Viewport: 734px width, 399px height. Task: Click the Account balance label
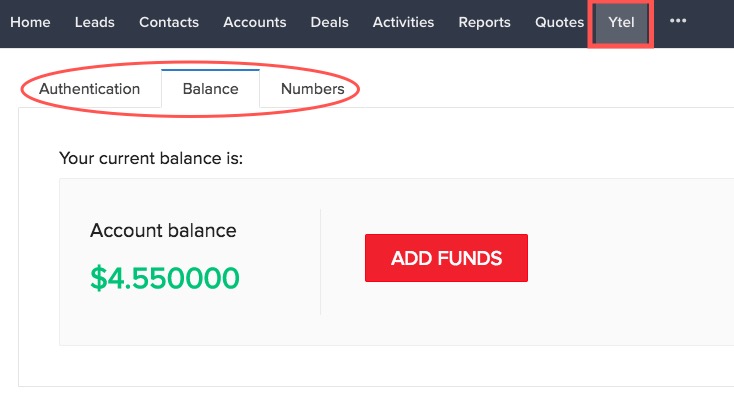(163, 230)
